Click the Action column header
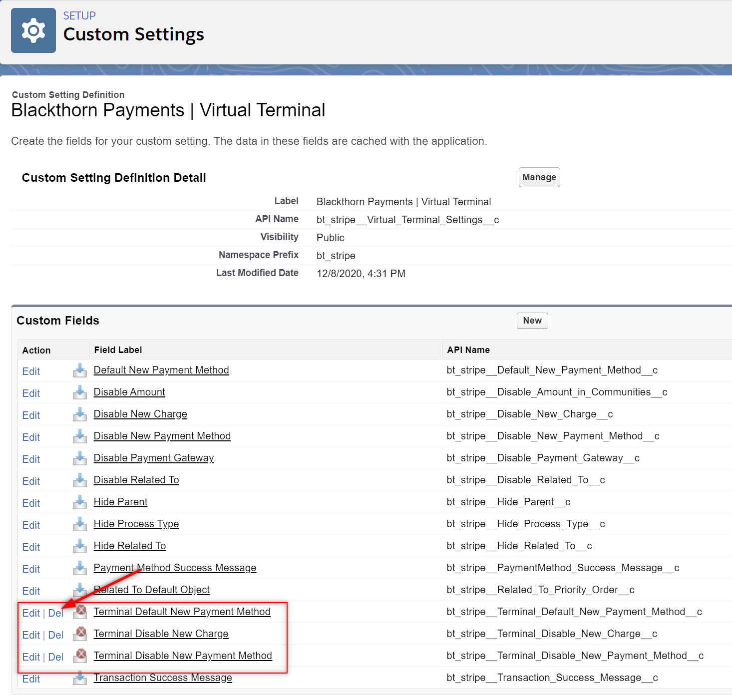The width and height of the screenshot is (732, 700). coord(36,350)
